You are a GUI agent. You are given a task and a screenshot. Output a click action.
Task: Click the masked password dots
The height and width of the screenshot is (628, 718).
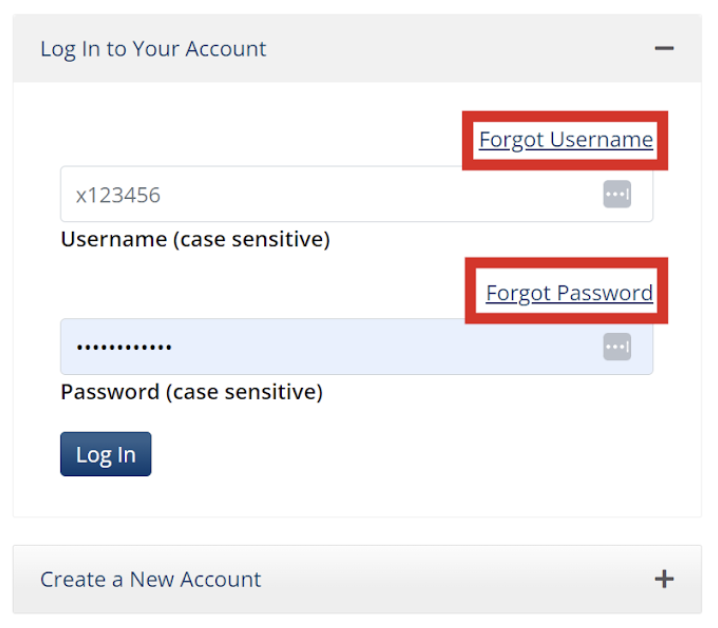click(x=125, y=348)
